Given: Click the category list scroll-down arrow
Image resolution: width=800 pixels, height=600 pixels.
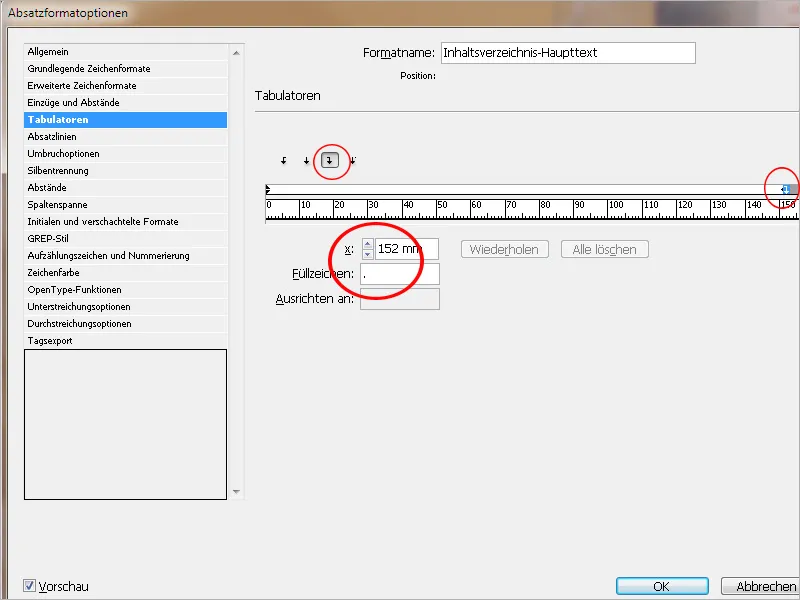Looking at the screenshot, I should coord(236,492).
